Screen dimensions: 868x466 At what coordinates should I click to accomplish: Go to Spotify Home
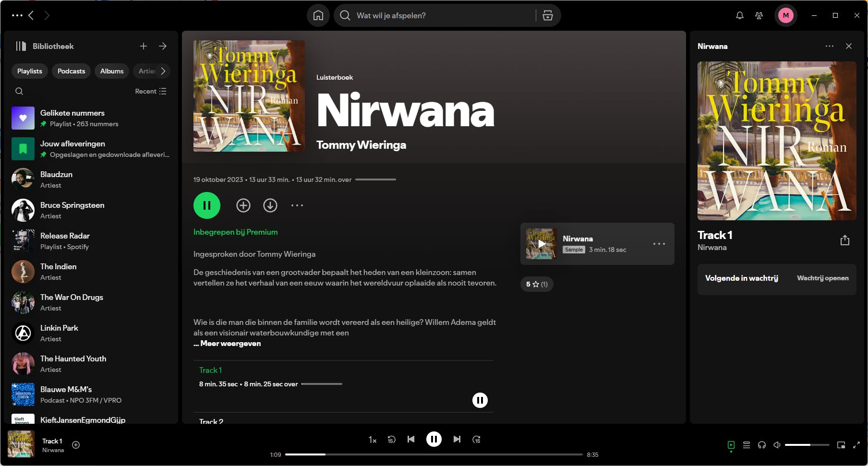tap(318, 15)
